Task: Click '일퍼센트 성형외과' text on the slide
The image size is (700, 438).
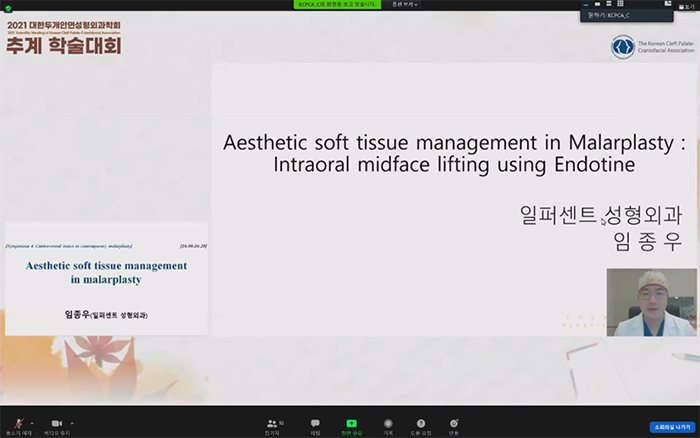Action: coord(600,215)
